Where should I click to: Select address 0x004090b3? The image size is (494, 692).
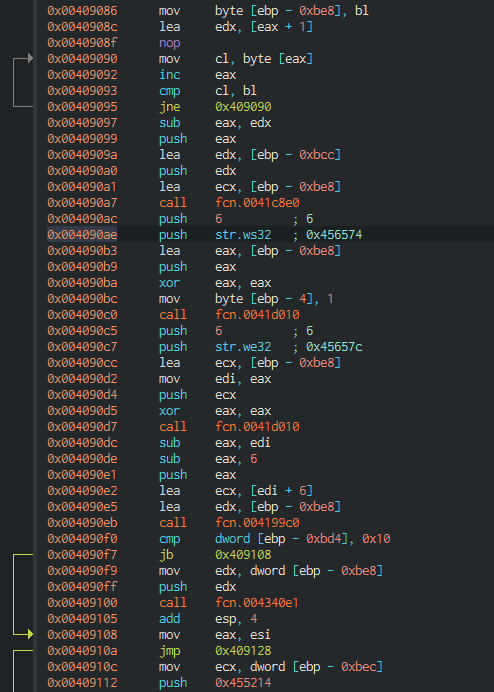[x=82, y=251]
